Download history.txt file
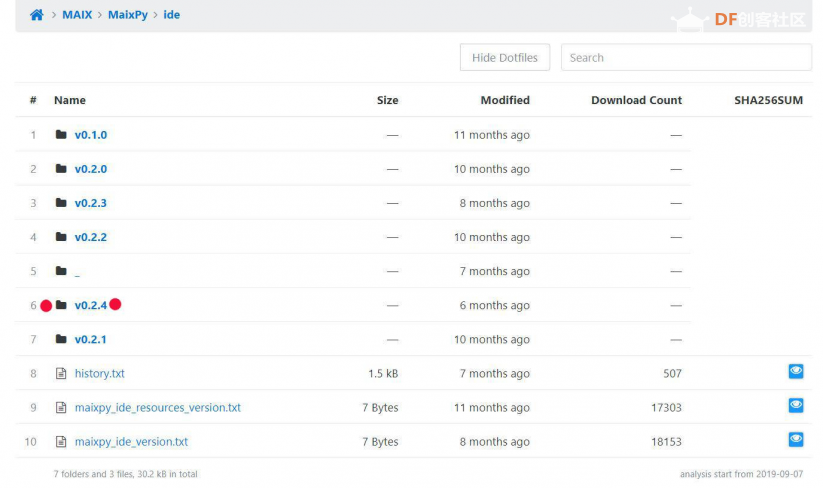Image resolution: width=823 pixels, height=488 pixels. click(x=100, y=374)
